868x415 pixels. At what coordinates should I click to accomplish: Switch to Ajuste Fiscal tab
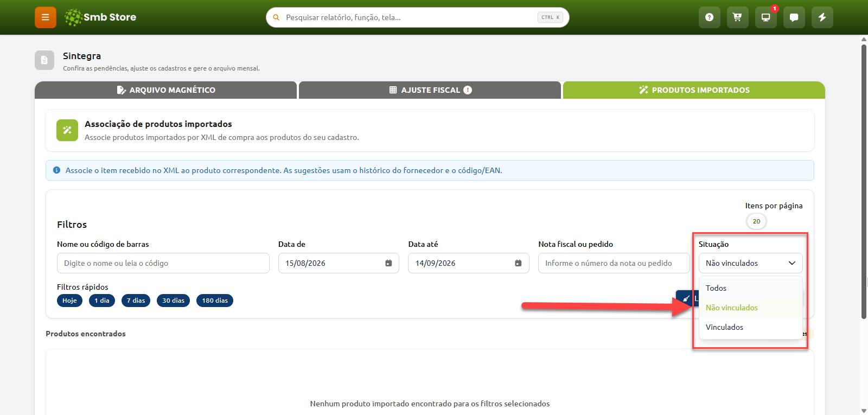tap(430, 90)
